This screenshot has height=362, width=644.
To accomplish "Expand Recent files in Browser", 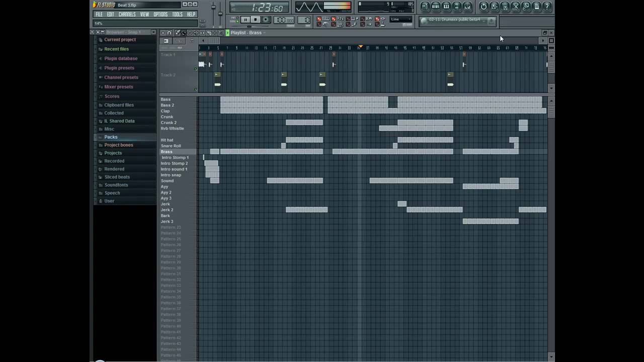I will click(x=116, y=49).
